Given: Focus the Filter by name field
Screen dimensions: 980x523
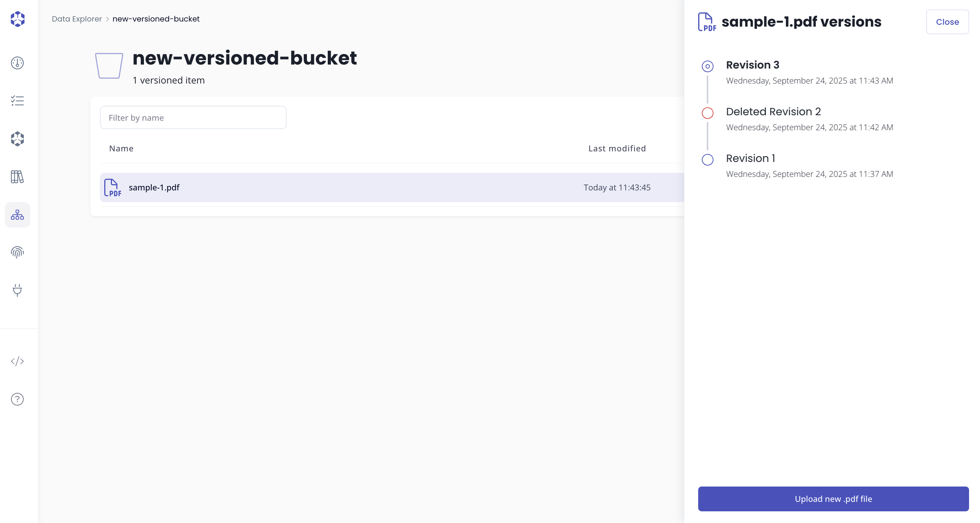Looking at the screenshot, I should tap(193, 117).
